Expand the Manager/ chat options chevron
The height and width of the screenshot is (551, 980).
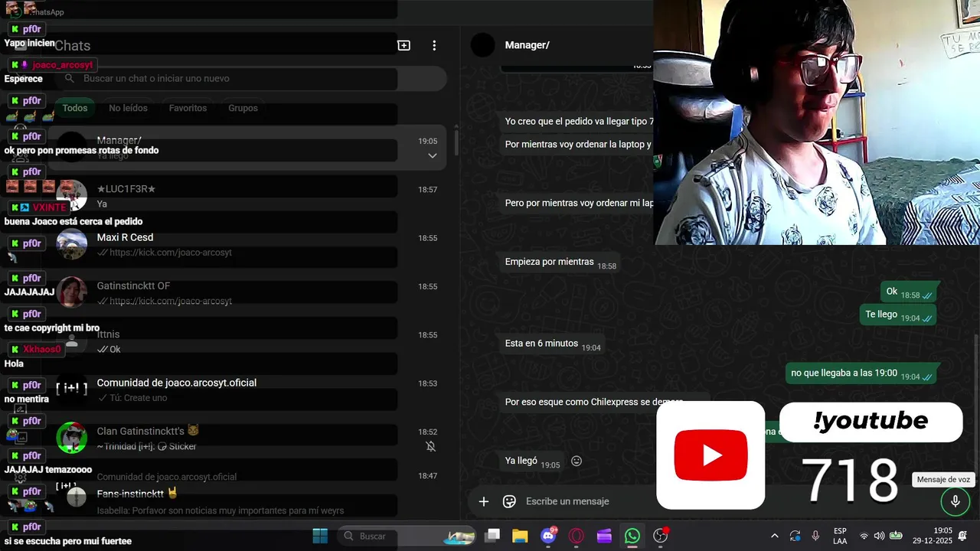click(x=433, y=155)
